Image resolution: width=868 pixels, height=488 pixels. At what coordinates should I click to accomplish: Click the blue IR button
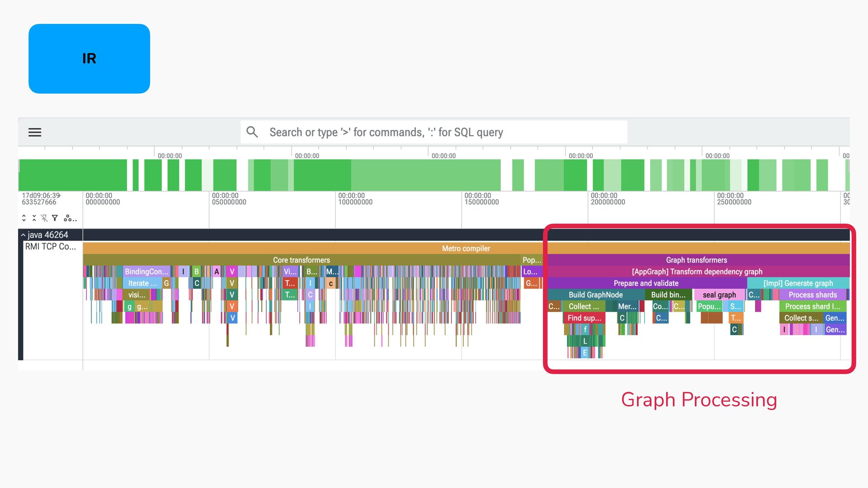(89, 59)
